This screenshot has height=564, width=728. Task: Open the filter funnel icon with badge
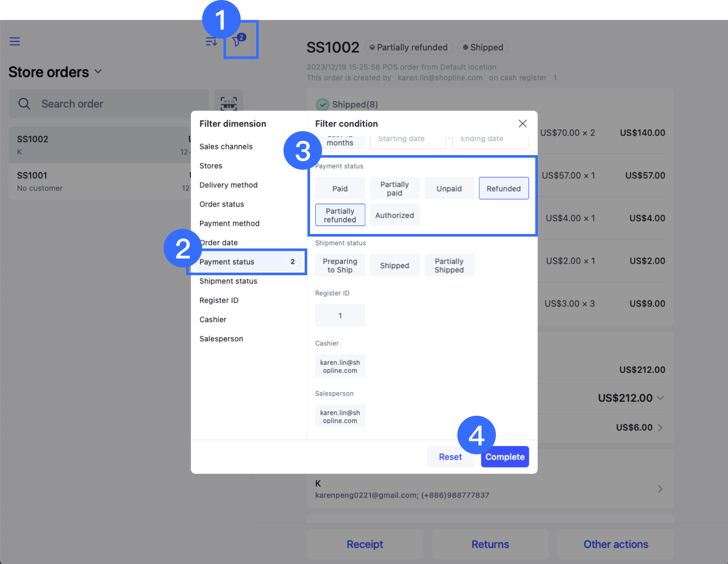[x=237, y=41]
